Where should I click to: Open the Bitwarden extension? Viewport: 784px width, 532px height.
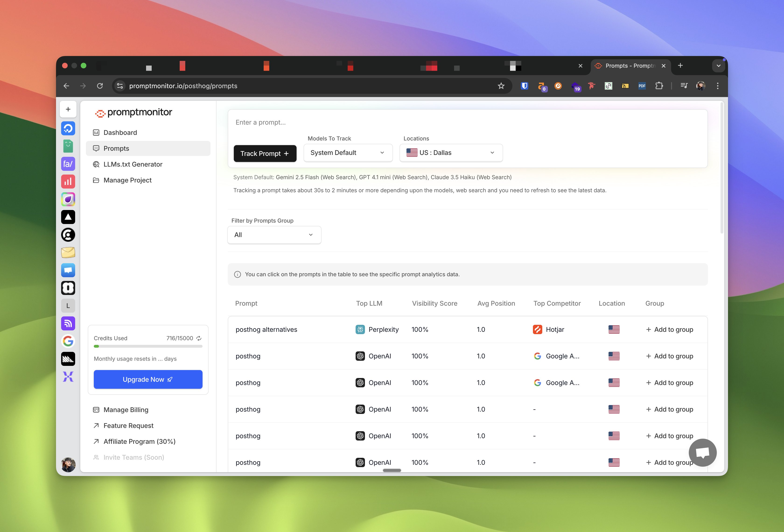point(524,86)
